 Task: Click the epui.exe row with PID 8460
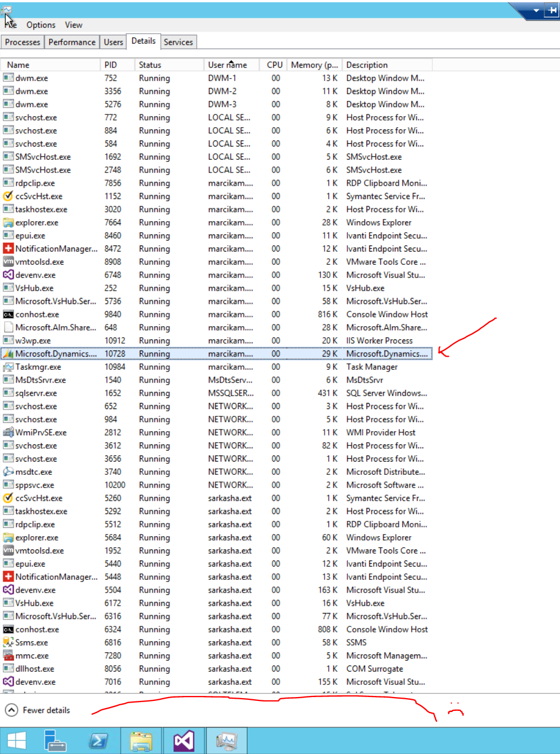[x=217, y=235]
